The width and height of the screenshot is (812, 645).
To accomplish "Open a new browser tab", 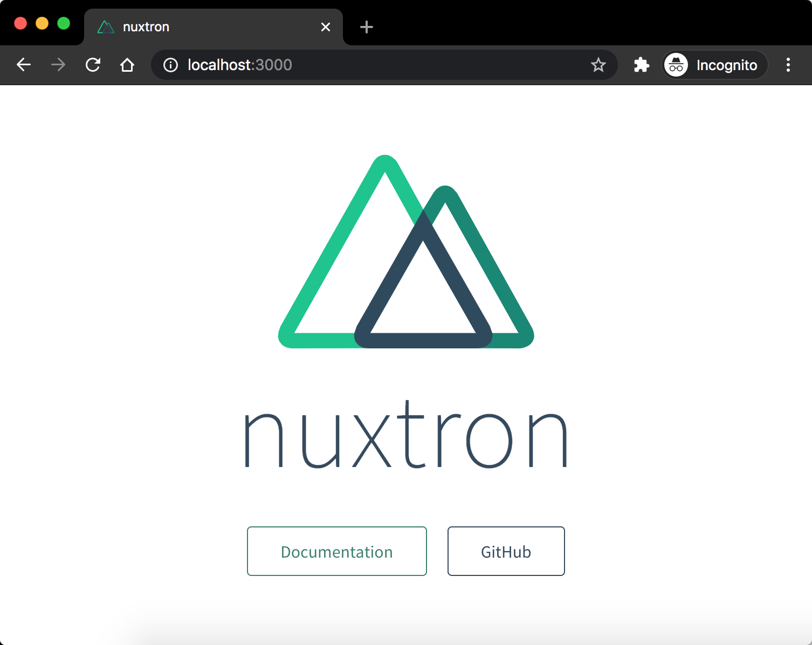I will [x=367, y=27].
